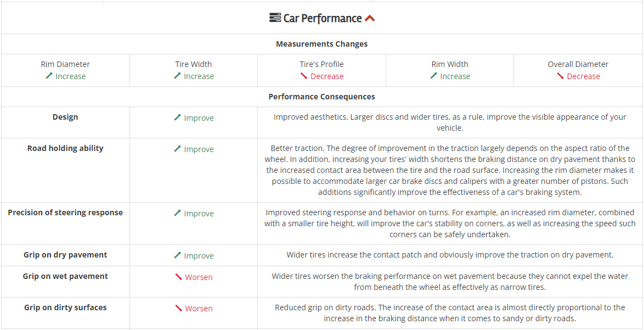
Task: Click the Overall Diameter column label
Action: tap(578, 64)
